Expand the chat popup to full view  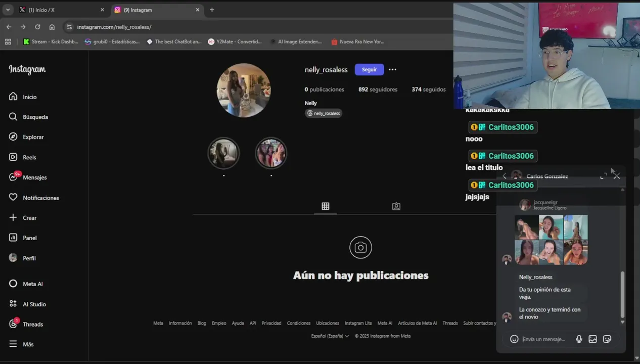tap(603, 176)
